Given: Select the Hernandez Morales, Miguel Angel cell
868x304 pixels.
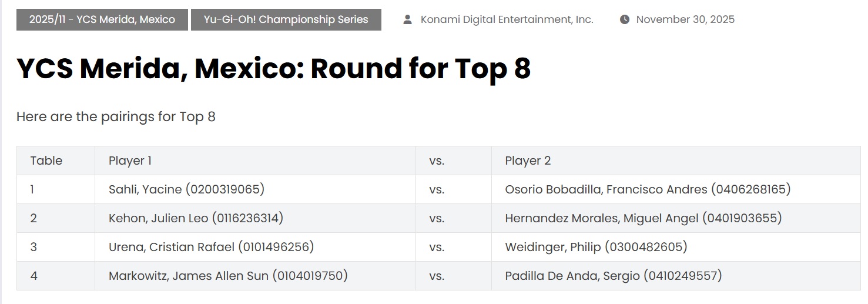Looking at the screenshot, I should 676,218.
